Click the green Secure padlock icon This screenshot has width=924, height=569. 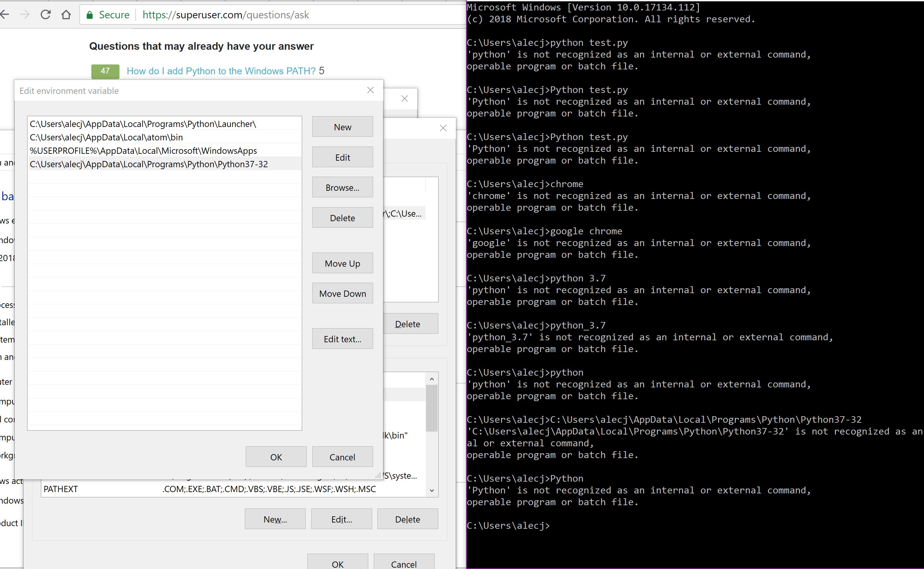coord(90,15)
